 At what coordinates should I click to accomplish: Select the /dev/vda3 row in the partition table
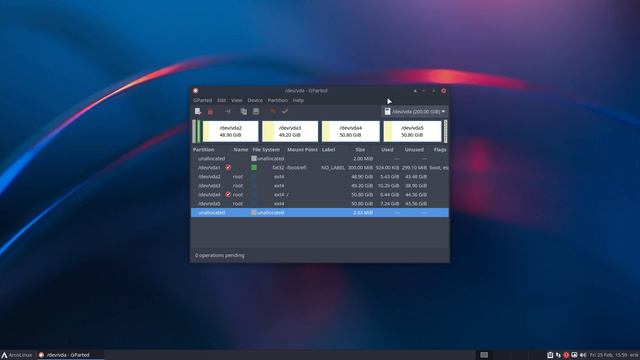pos(320,186)
